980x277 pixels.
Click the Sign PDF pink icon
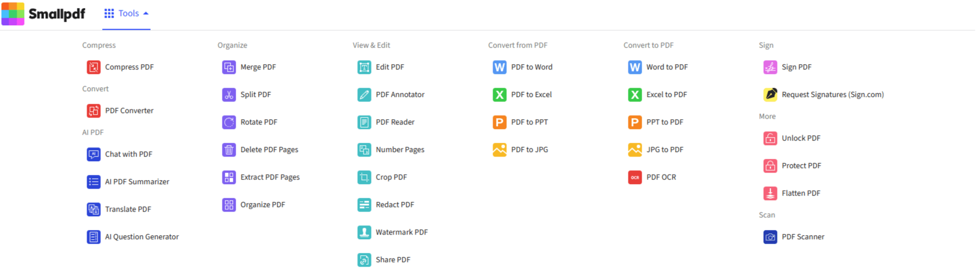(770, 67)
